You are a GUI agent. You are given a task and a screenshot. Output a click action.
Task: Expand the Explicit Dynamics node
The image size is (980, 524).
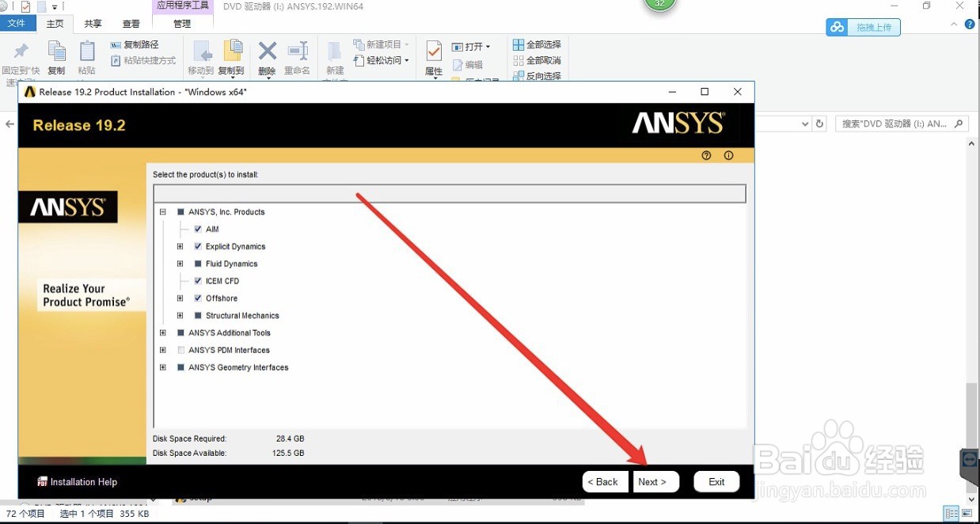(x=180, y=246)
